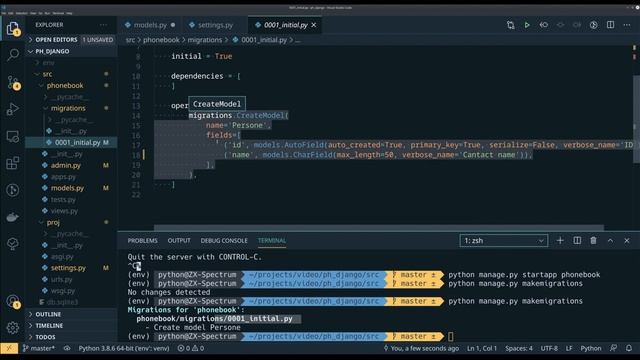Viewport: 640px width, 360px height.
Task: Open the terminal selector dropdown 1: zsh
Action: pos(503,240)
